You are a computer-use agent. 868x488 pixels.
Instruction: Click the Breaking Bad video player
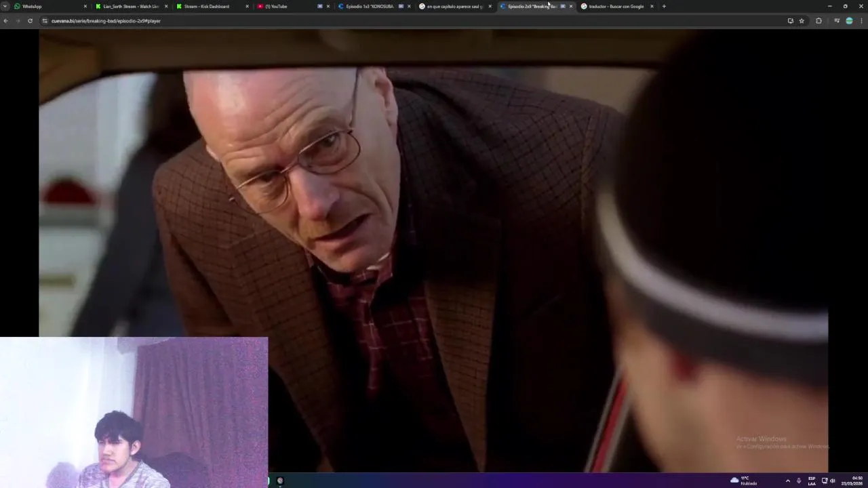click(434, 251)
